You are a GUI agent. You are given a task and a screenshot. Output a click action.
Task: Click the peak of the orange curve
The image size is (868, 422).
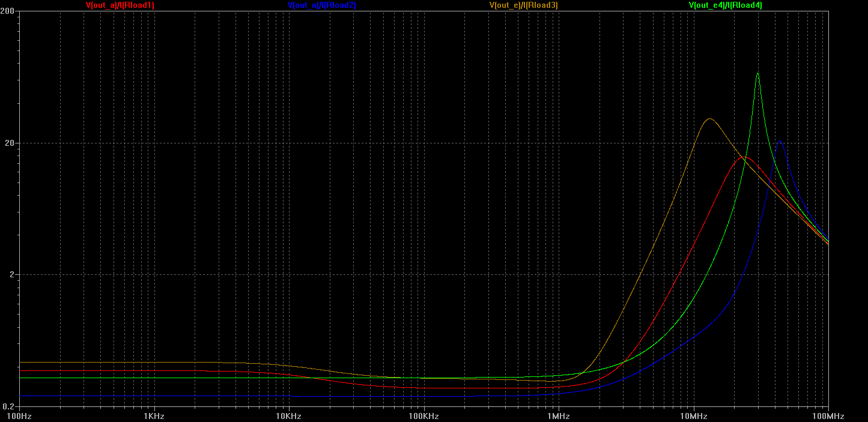pyautogui.click(x=709, y=119)
